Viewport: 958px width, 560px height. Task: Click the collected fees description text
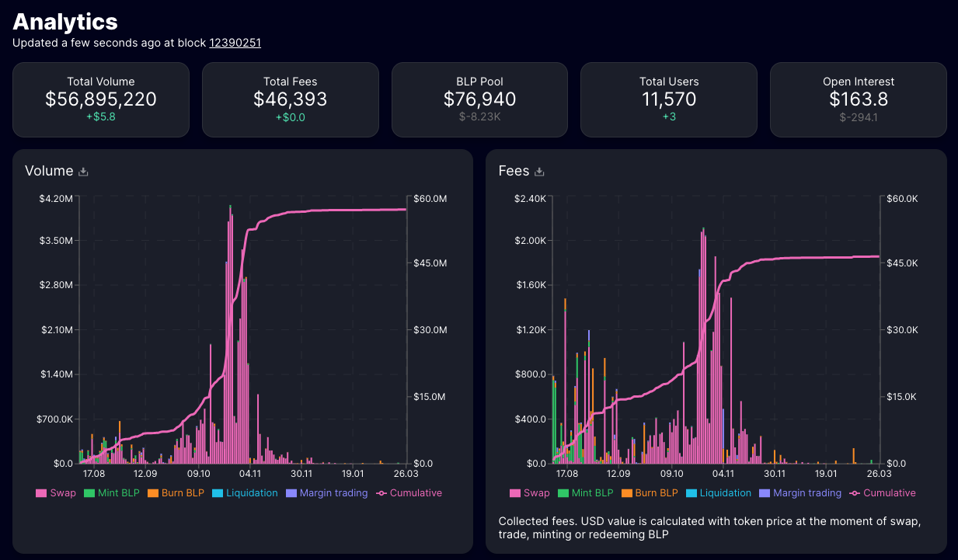pos(709,528)
